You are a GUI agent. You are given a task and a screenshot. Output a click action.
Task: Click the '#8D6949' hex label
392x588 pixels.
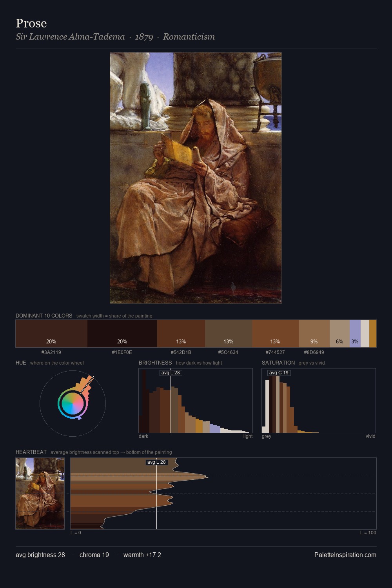click(314, 352)
